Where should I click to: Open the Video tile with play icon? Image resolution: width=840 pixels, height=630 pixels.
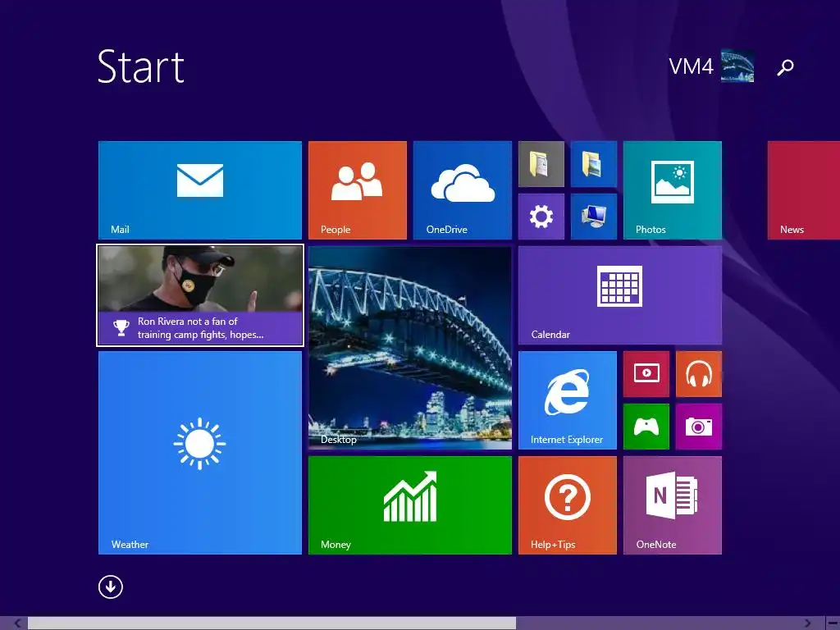(x=646, y=374)
